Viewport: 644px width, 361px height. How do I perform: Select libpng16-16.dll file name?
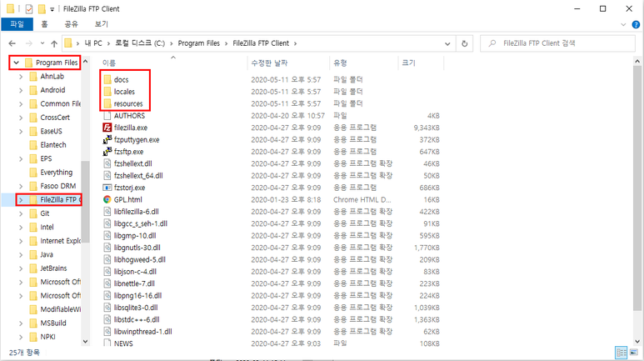click(x=137, y=296)
